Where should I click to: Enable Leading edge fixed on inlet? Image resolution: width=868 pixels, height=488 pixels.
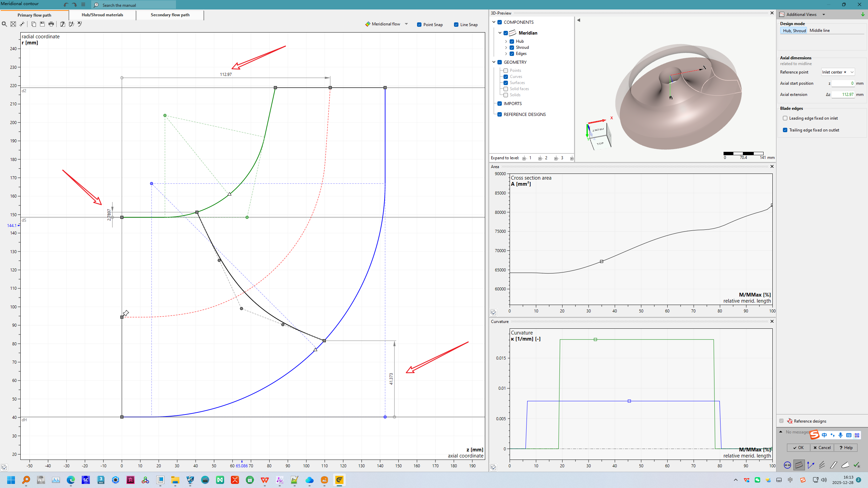785,118
